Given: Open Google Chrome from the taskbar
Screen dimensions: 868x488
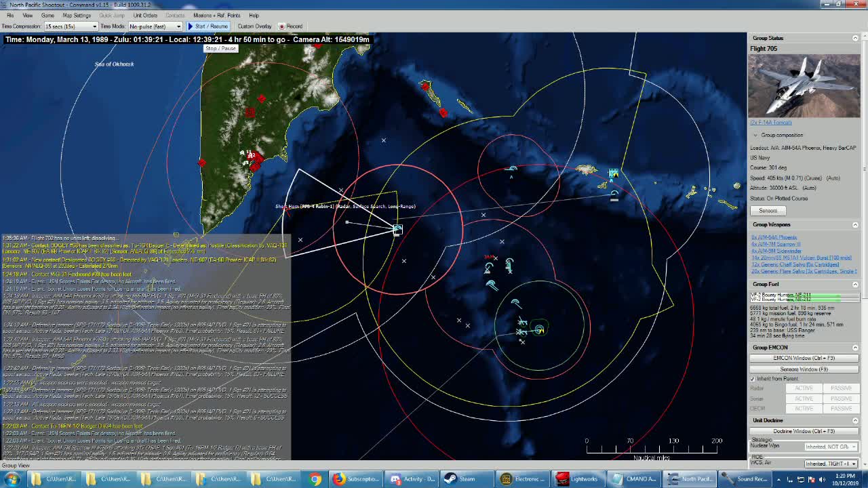Looking at the screenshot, I should 315,479.
